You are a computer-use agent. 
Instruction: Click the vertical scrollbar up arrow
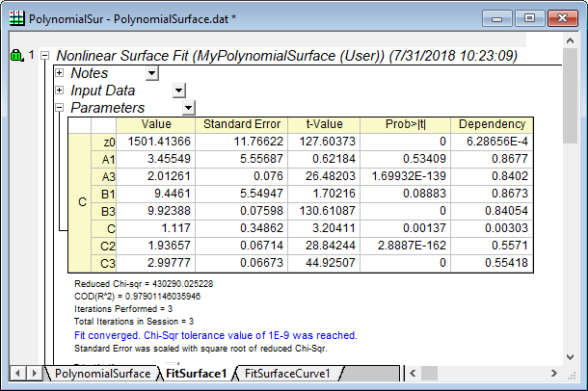[x=570, y=40]
